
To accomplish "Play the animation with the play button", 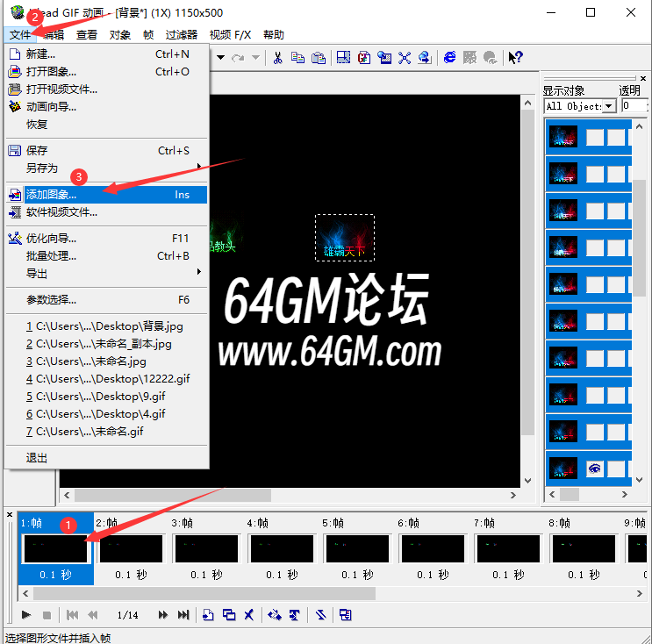I will tap(25, 614).
